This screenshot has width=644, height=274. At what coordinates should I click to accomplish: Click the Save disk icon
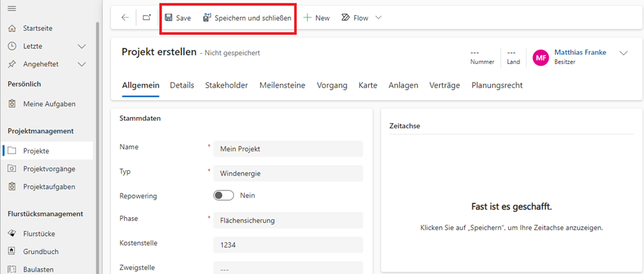(169, 18)
